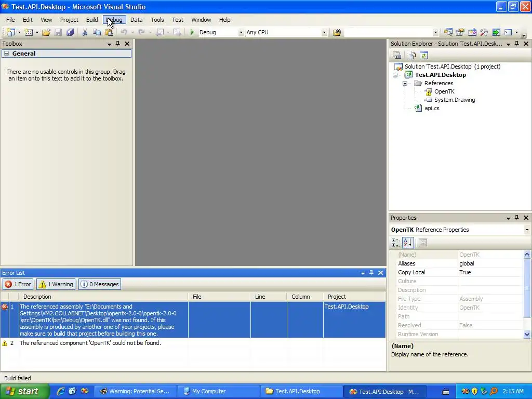
Task: Click Show All Files in Solution Explorer
Action: [412, 55]
